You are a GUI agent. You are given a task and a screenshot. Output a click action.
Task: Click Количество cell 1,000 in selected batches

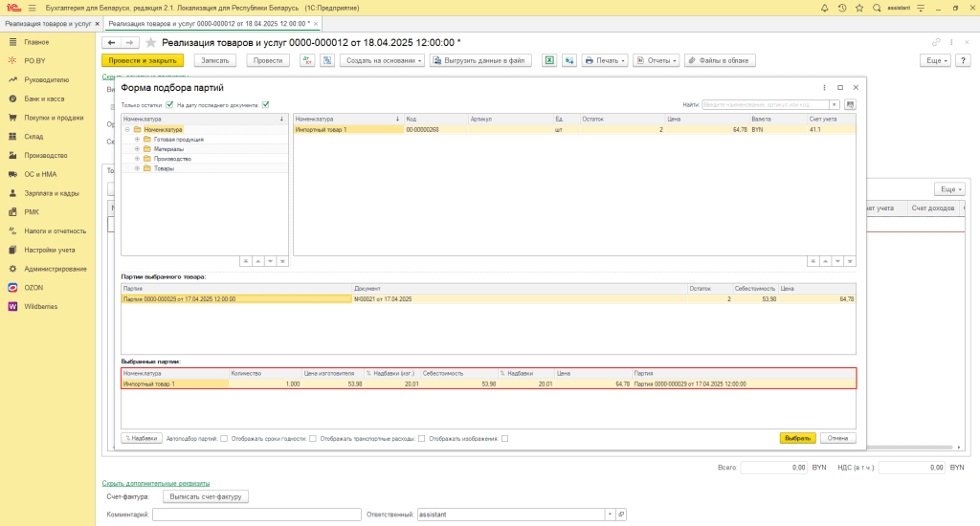coord(265,384)
